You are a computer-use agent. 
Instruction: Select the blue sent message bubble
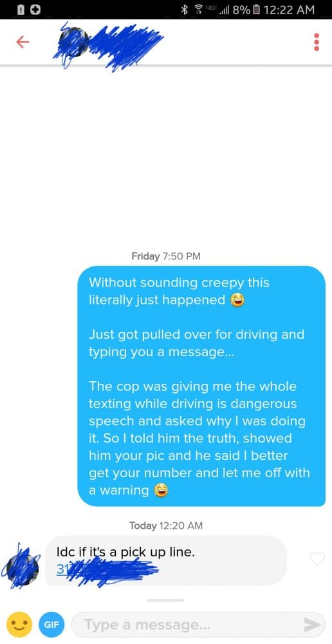point(201,386)
